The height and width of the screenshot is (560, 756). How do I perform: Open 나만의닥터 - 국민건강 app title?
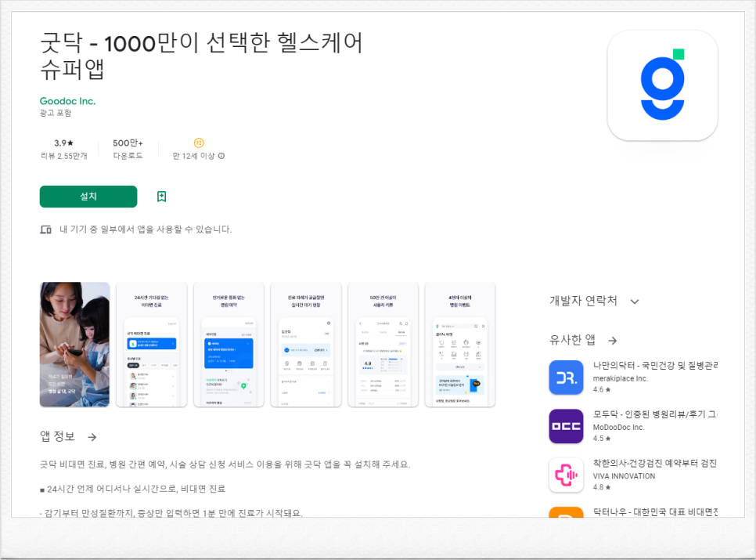click(x=655, y=366)
